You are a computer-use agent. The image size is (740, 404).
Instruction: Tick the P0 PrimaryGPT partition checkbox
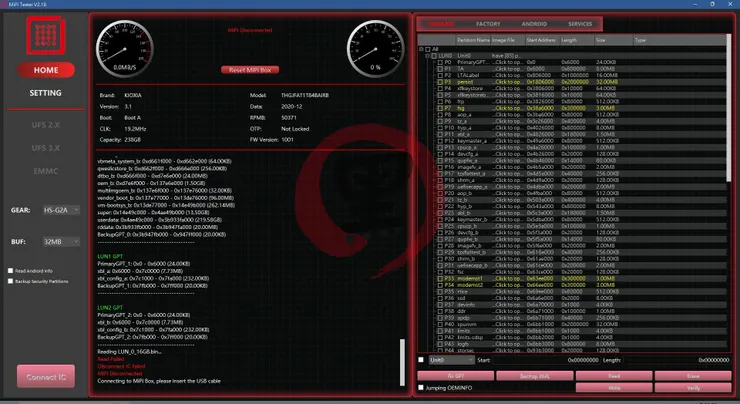(x=440, y=62)
